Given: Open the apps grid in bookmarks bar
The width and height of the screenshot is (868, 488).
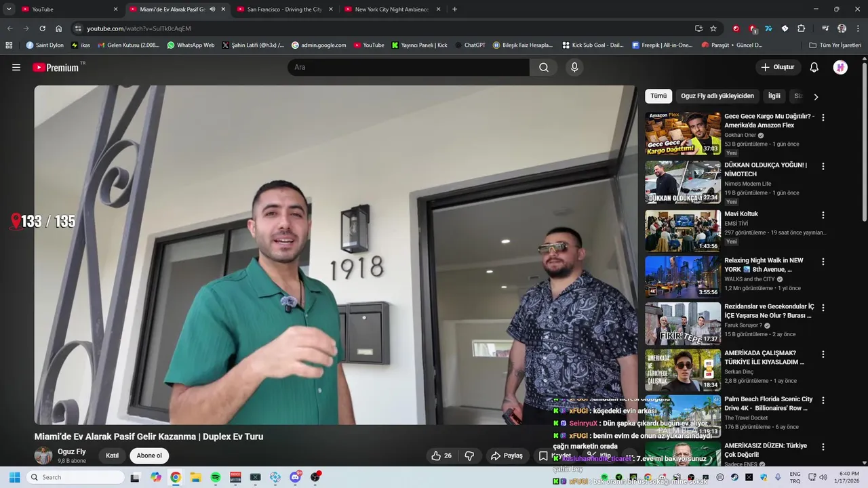Looking at the screenshot, I should click(9, 45).
